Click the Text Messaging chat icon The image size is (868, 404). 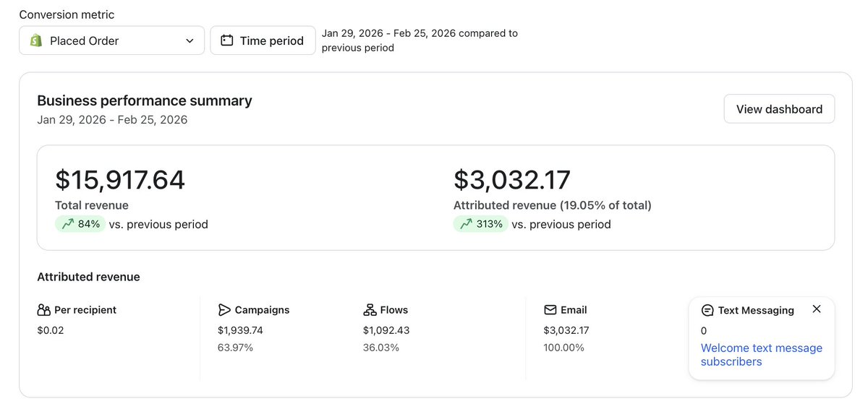point(707,311)
